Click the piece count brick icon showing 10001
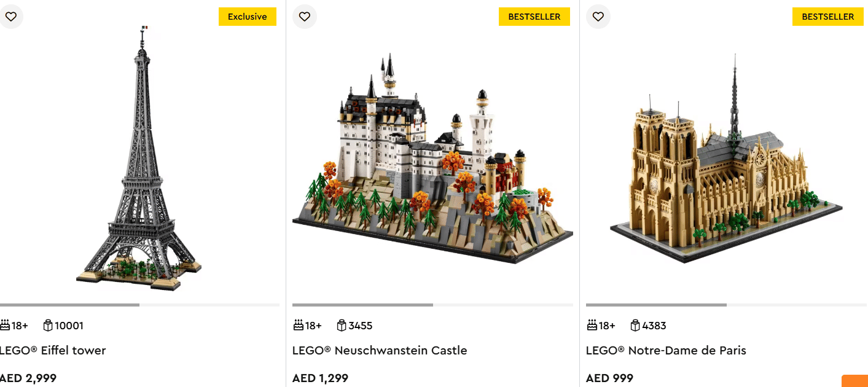The image size is (868, 387). [48, 326]
